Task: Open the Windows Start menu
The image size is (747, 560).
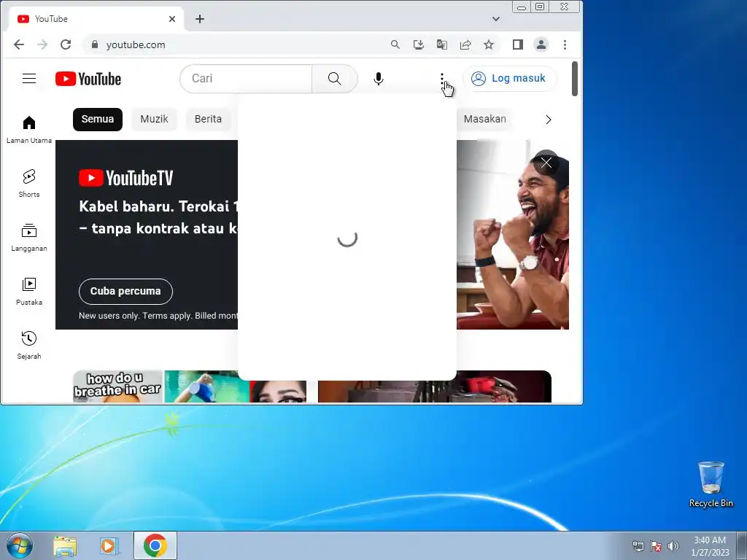Action: (20, 545)
